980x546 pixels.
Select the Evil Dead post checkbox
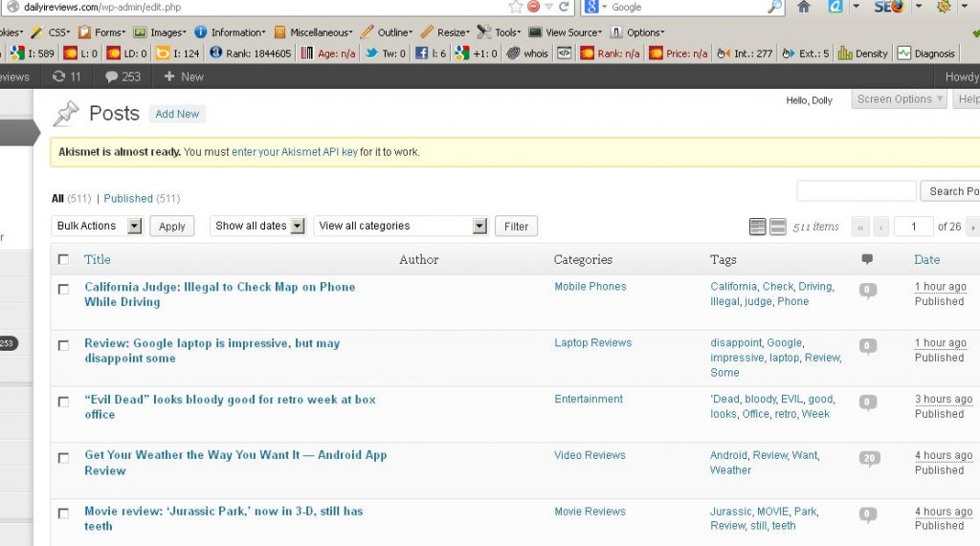[x=63, y=402]
